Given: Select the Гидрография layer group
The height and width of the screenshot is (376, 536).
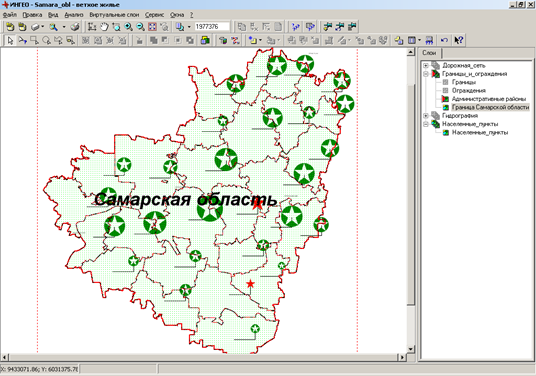Looking at the screenshot, I should click(x=460, y=116).
